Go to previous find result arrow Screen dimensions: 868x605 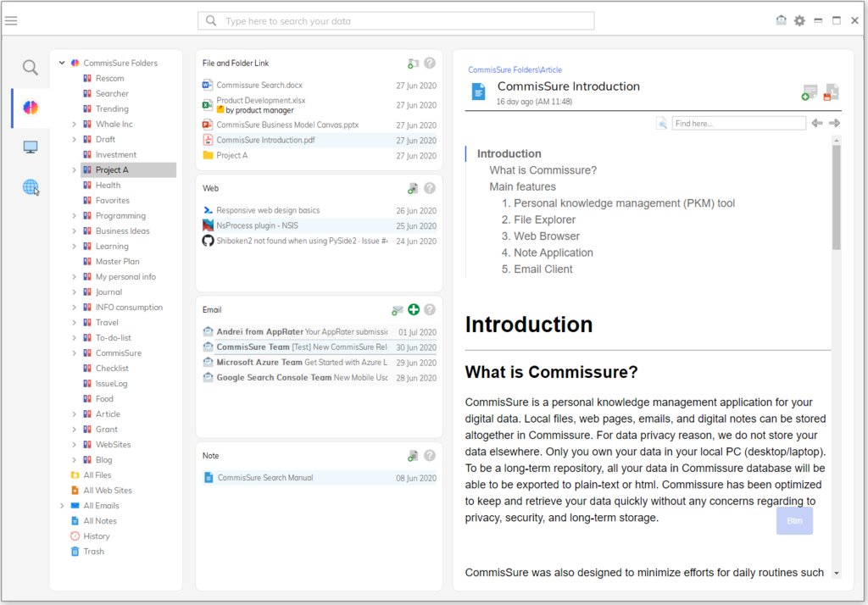pos(817,123)
